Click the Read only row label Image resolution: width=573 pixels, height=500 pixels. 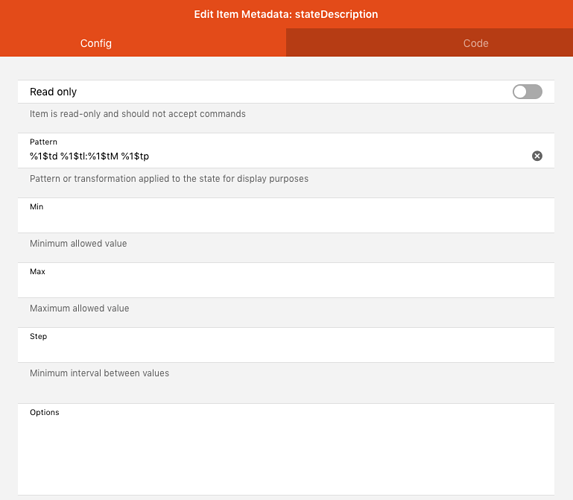[x=53, y=92]
